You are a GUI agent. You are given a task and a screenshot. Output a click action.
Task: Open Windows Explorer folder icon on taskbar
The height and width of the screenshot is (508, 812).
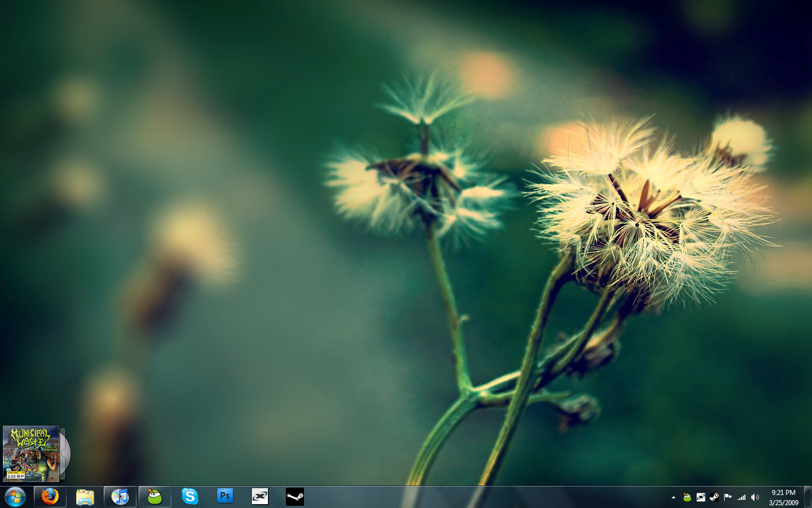click(x=85, y=497)
